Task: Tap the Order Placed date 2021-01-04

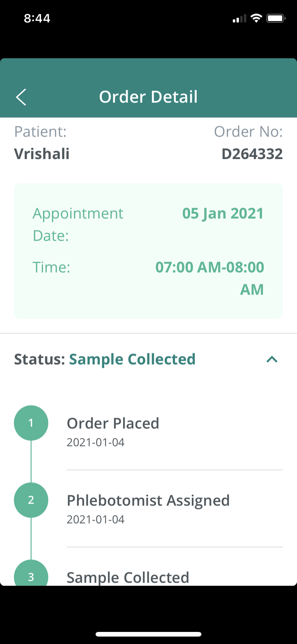Action: pyautogui.click(x=96, y=442)
